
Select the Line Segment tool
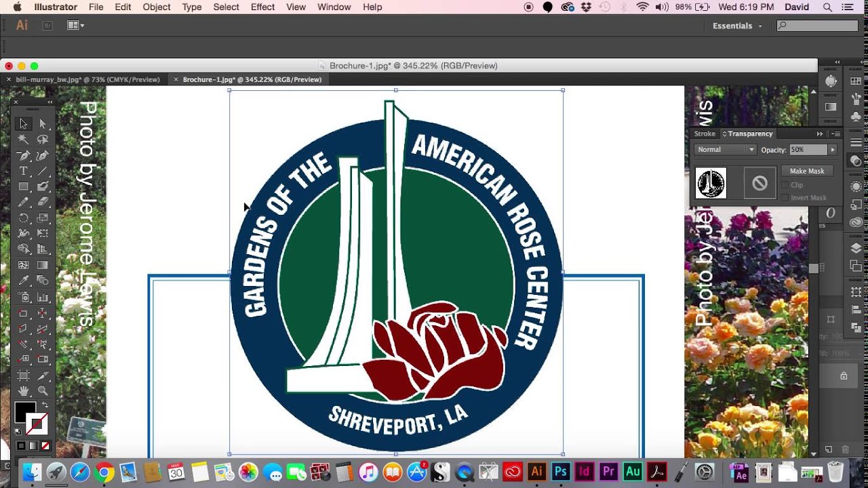click(43, 171)
